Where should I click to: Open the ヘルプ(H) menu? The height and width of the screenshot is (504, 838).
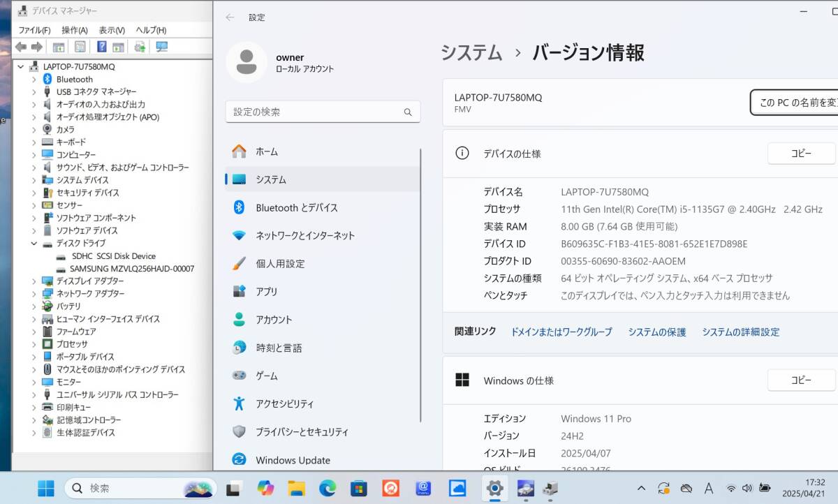coord(151,30)
